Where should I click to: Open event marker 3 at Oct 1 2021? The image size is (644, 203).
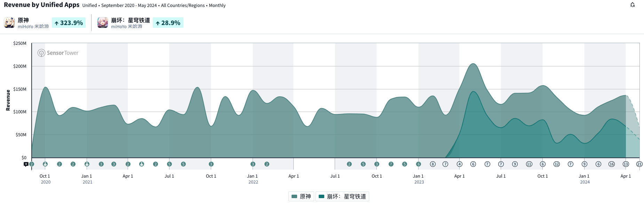211,164
